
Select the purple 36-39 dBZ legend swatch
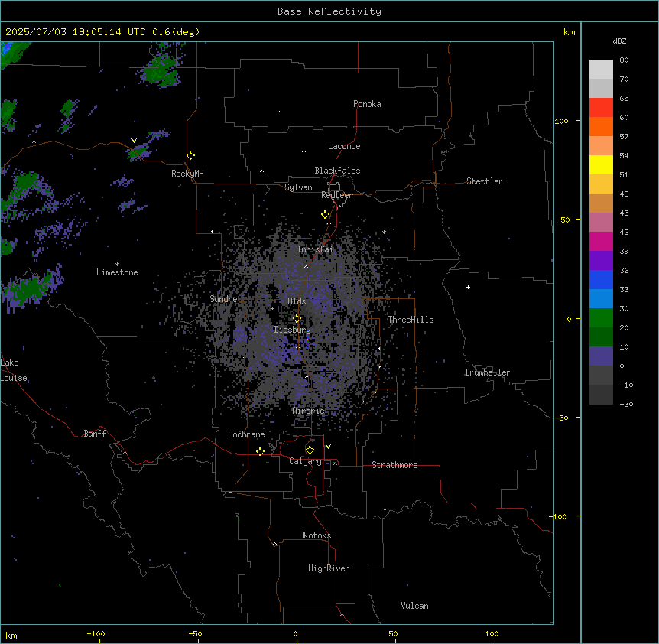[601, 260]
